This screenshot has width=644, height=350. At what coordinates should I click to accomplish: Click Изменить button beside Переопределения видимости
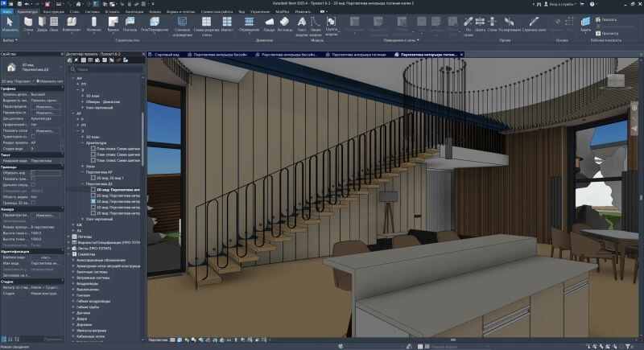click(x=47, y=106)
